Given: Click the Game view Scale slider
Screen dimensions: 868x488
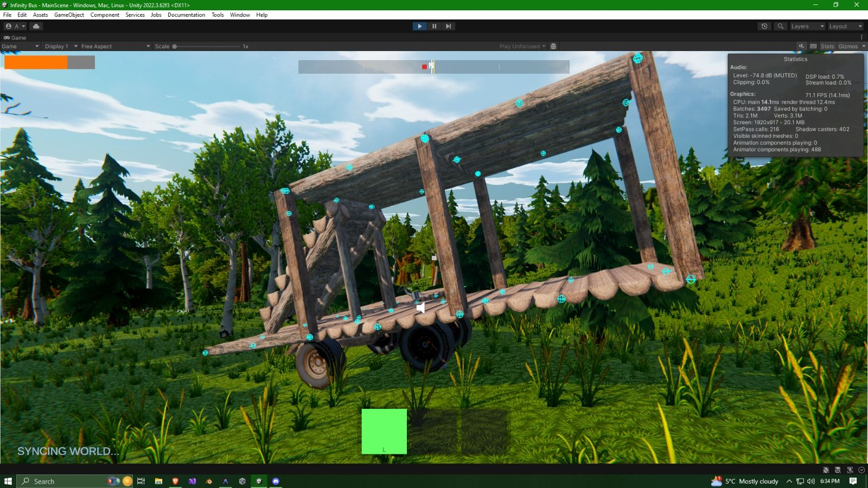Looking at the screenshot, I should click(x=206, y=46).
